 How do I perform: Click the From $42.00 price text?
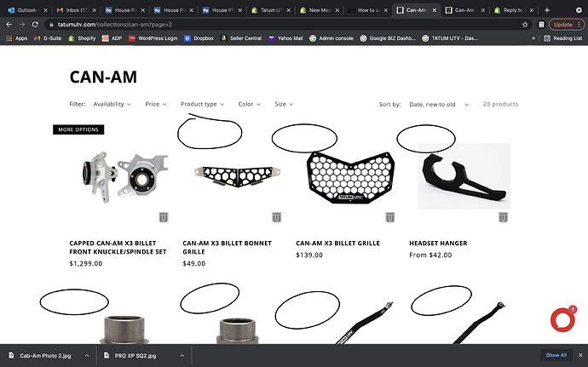click(x=430, y=255)
